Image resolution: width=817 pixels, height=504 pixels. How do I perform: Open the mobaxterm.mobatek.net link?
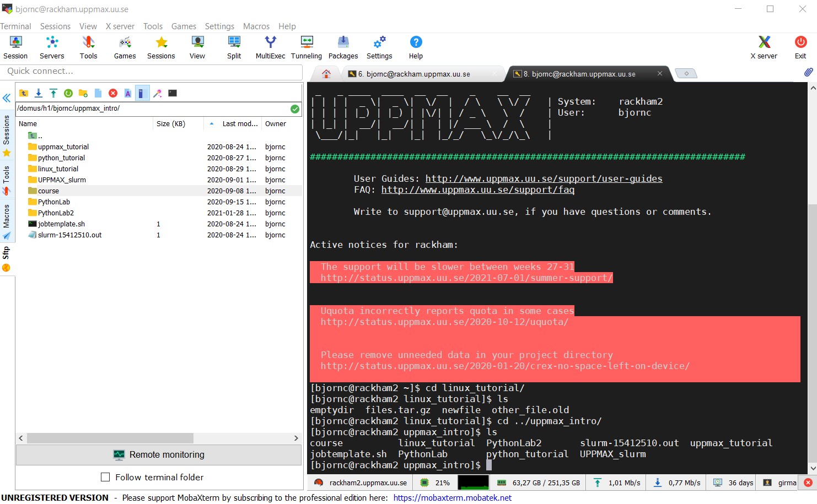pos(452,497)
